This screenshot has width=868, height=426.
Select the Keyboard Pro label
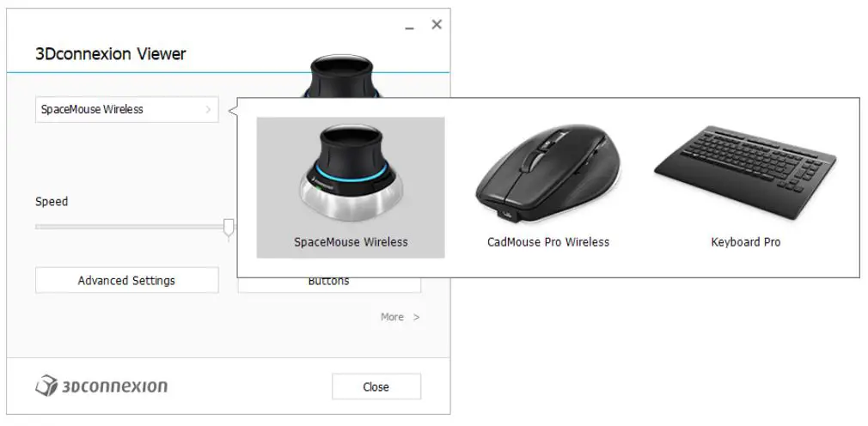tap(746, 241)
